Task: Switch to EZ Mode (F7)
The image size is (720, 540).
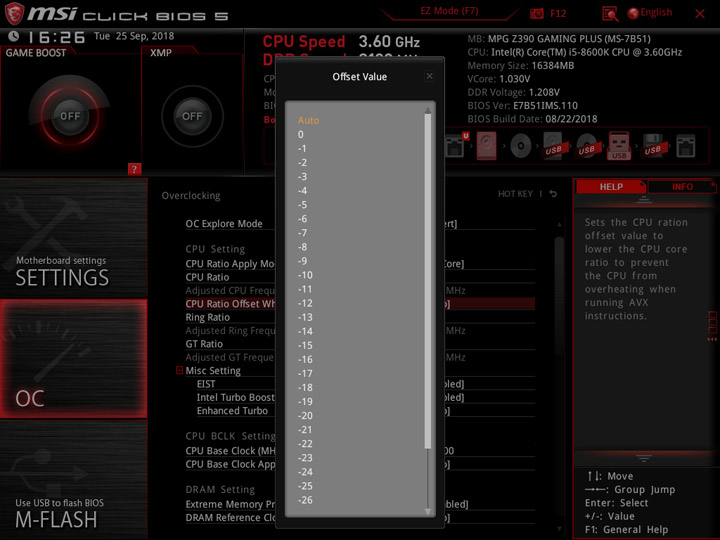Action: (x=449, y=11)
